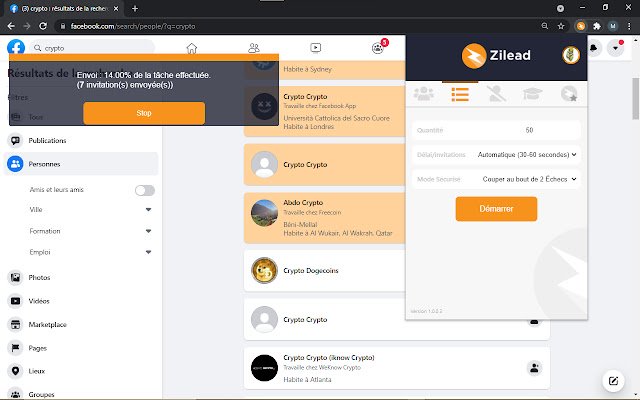Open Chrome profile M avatar

coord(613,26)
